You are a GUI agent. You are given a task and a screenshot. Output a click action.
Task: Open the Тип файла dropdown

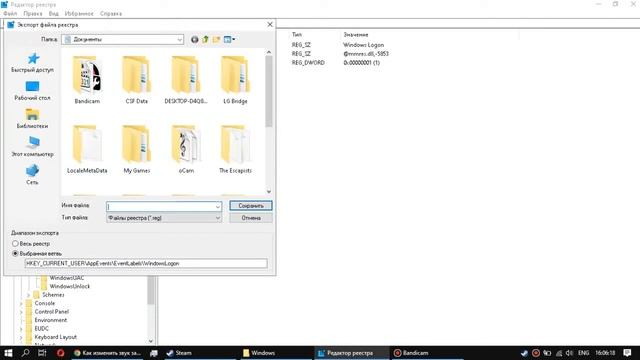pyautogui.click(x=164, y=218)
